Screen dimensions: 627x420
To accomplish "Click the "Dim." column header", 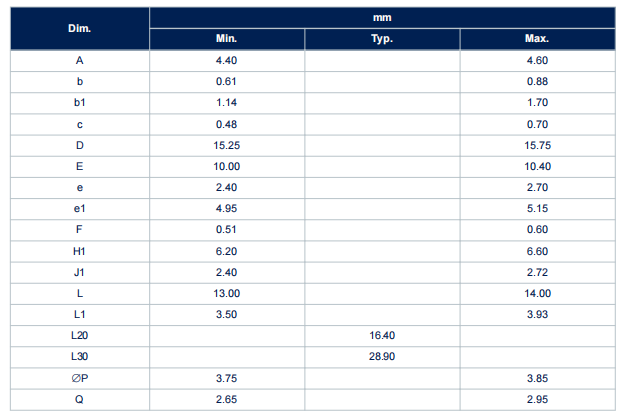I will tap(79, 28).
